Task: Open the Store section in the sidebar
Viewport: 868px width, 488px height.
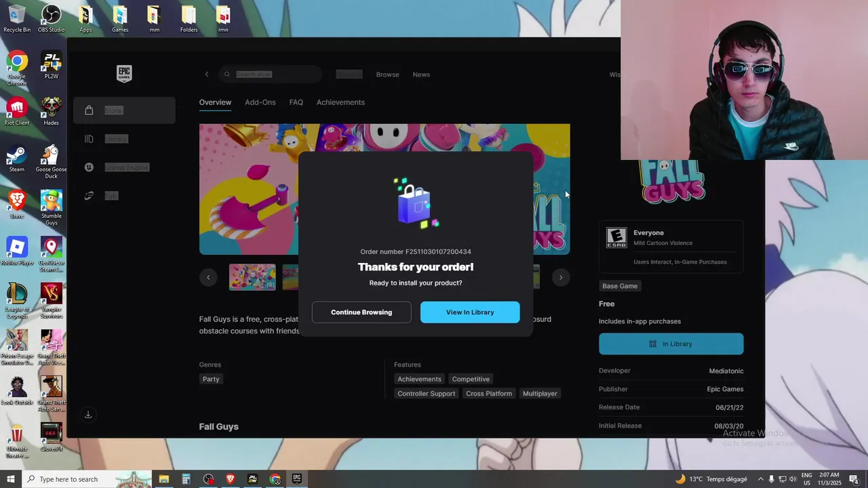Action: pos(124,110)
